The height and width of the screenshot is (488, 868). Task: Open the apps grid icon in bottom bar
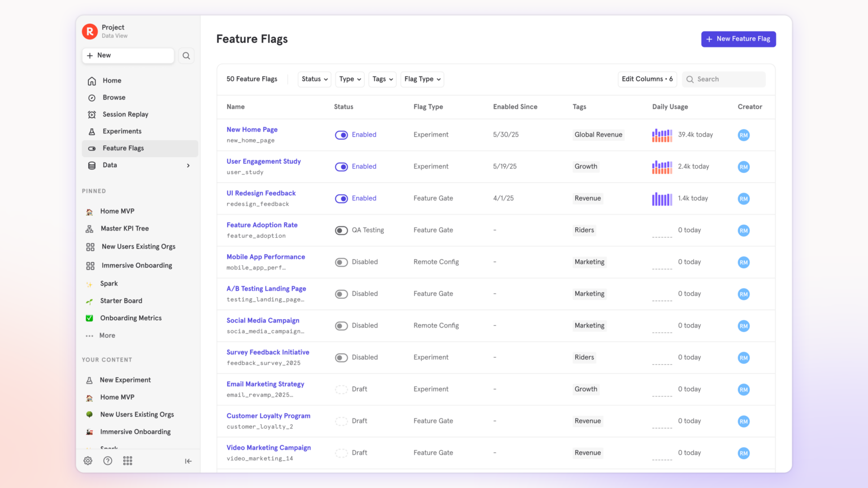point(127,461)
